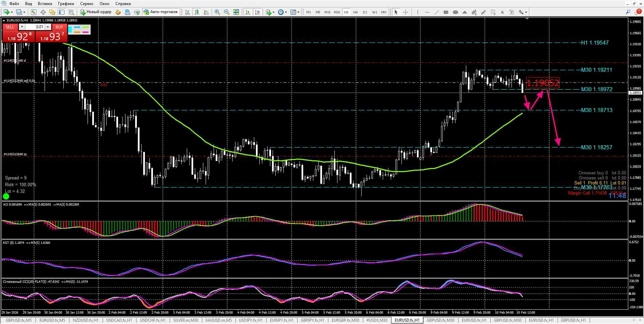The width and height of the screenshot is (644, 324).
Task: Click the zoom out magnifier icon
Action: [x=227, y=12]
